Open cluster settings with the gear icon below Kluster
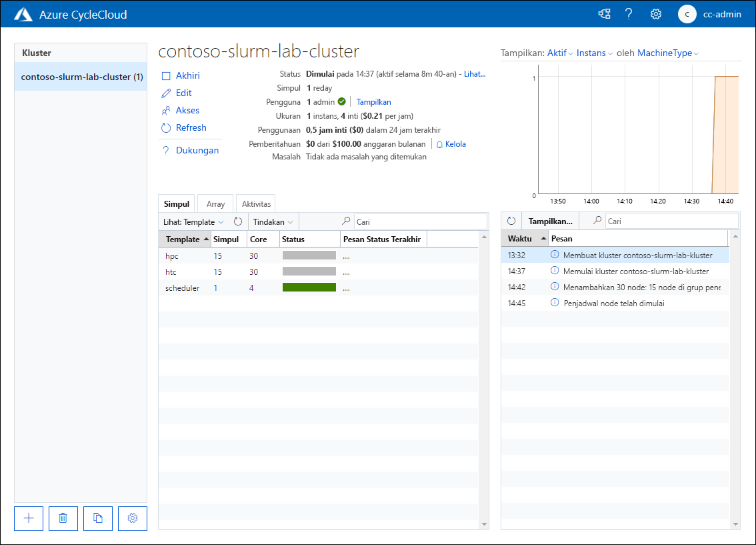 tap(132, 518)
